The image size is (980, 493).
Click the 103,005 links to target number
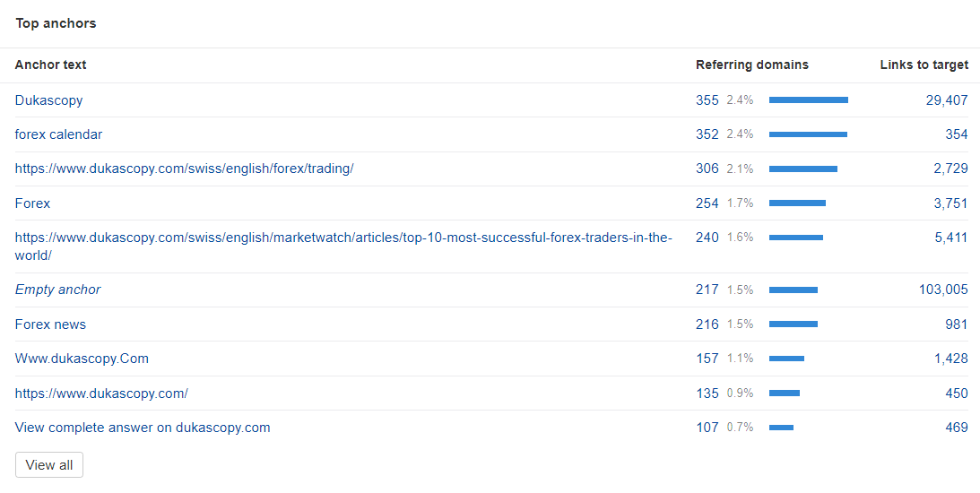point(943,290)
